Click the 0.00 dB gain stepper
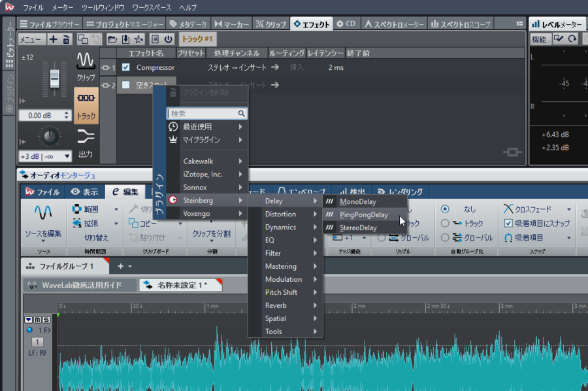This screenshot has height=391, width=588. 67,115
